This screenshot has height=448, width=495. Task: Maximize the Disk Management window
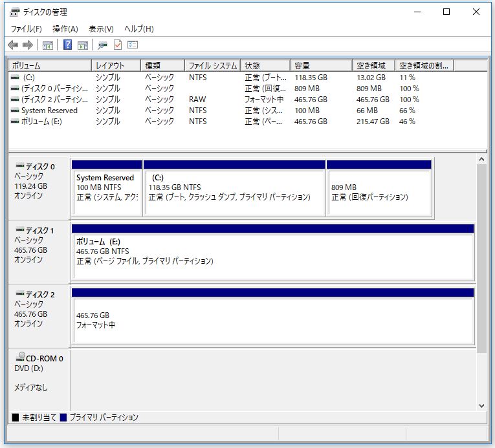click(x=446, y=12)
